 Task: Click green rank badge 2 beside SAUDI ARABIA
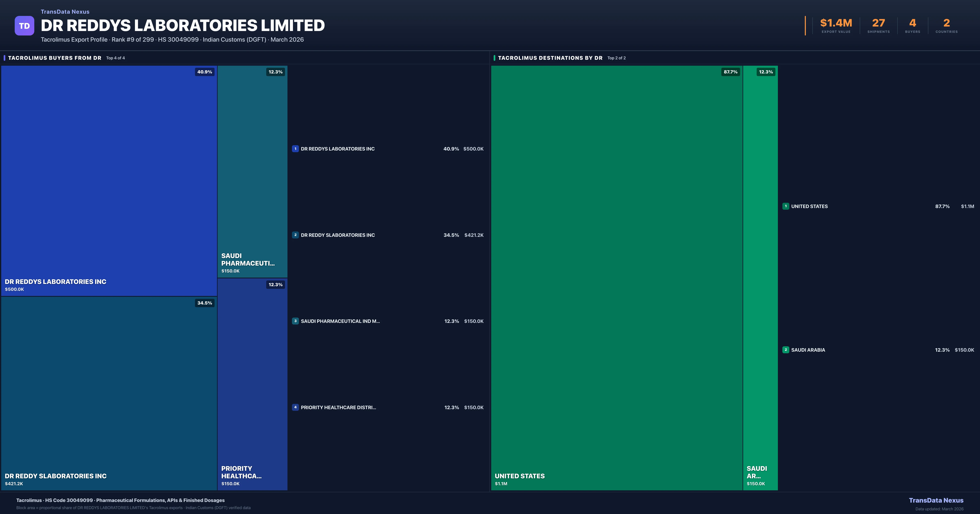[786, 350]
